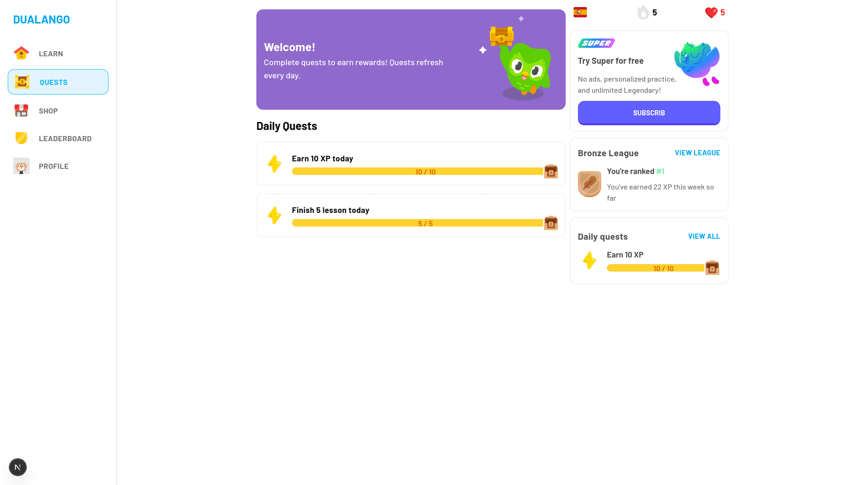
Task: Click the Finish 5 lesson progress bar
Action: tap(417, 223)
